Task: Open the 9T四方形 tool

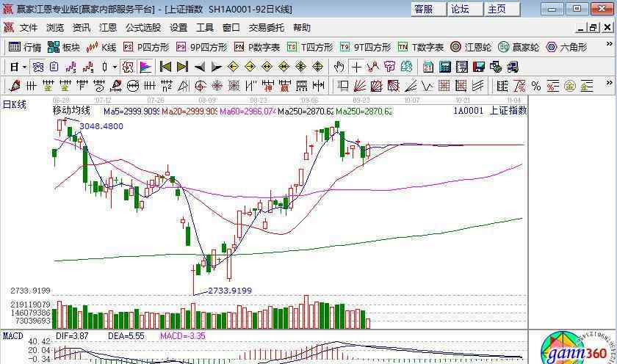Action: 366,47
